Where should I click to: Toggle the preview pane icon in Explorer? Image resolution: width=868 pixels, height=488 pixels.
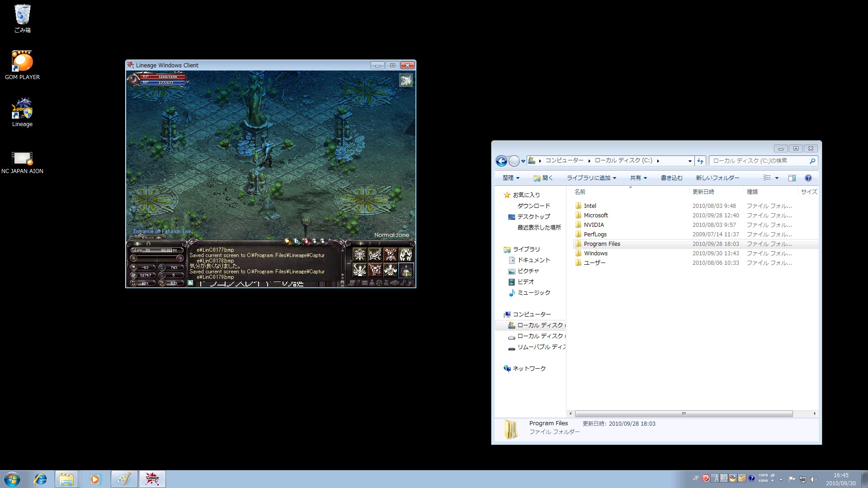pos(792,178)
